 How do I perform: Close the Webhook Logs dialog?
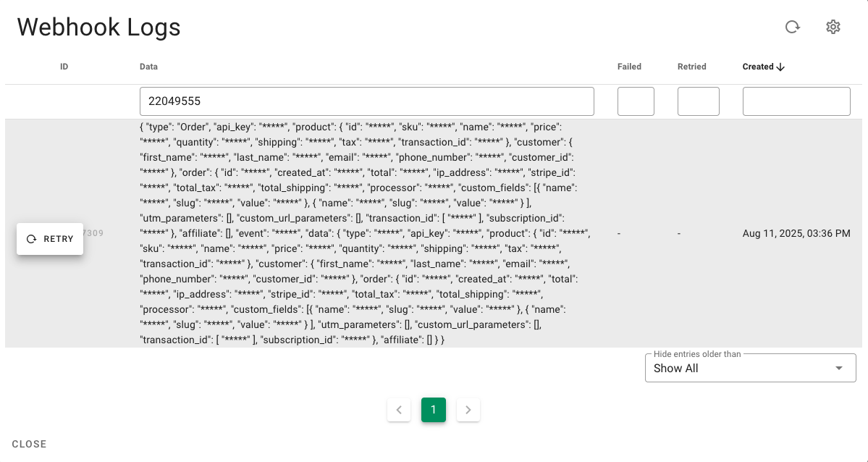(x=30, y=444)
